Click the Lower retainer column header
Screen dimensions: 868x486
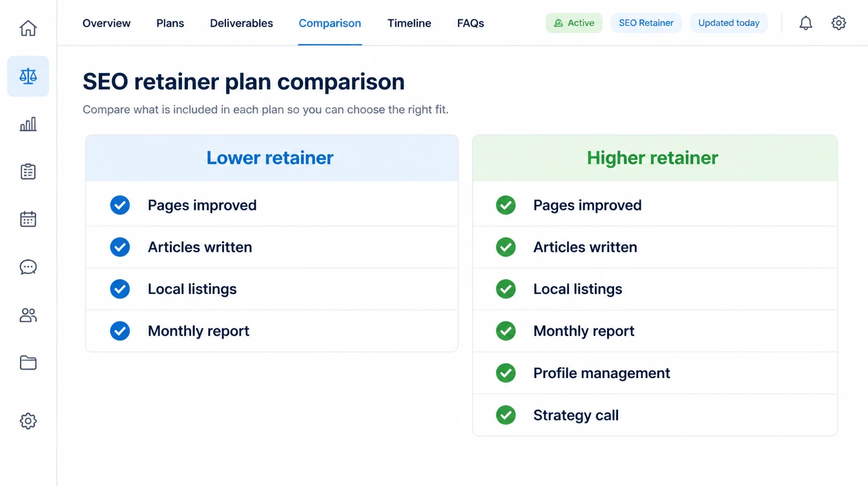(272, 158)
